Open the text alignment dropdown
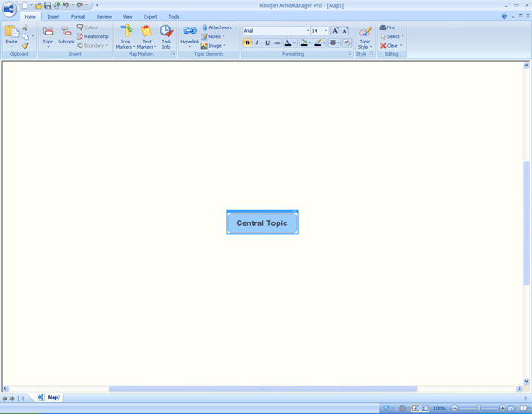The image size is (532, 414). click(x=334, y=43)
